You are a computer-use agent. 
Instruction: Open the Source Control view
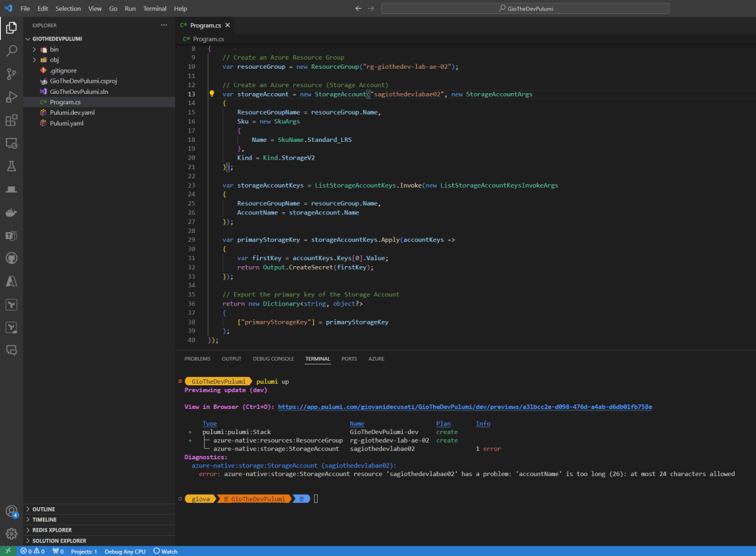12,74
